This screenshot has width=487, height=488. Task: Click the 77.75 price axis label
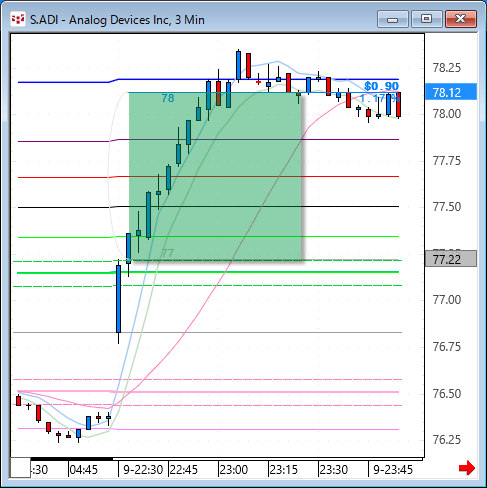coord(447,161)
